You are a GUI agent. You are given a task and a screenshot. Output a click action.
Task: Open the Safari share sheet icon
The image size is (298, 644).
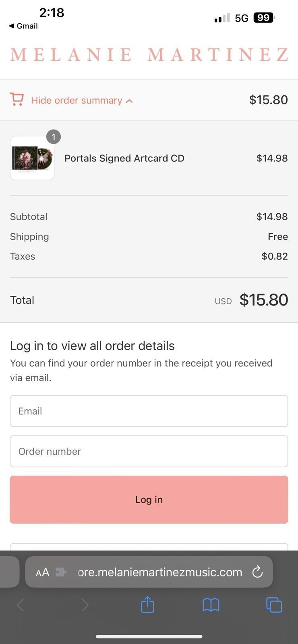tap(147, 604)
